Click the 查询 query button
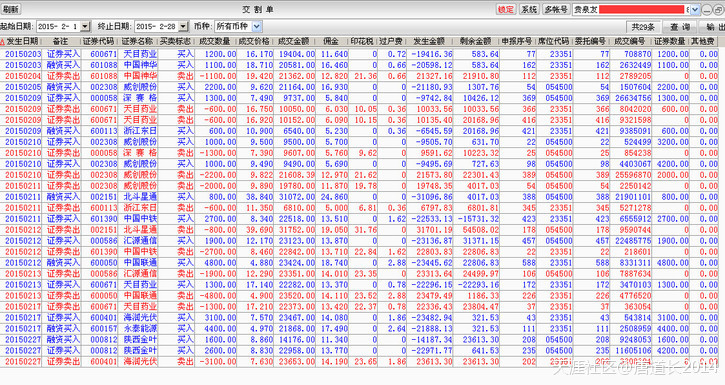 pyautogui.click(x=680, y=27)
